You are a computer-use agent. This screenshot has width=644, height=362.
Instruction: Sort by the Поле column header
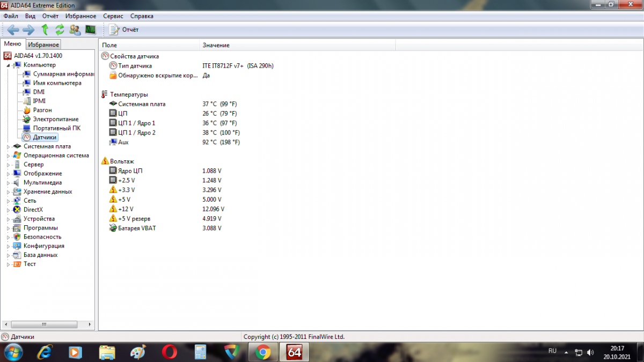tap(149, 45)
